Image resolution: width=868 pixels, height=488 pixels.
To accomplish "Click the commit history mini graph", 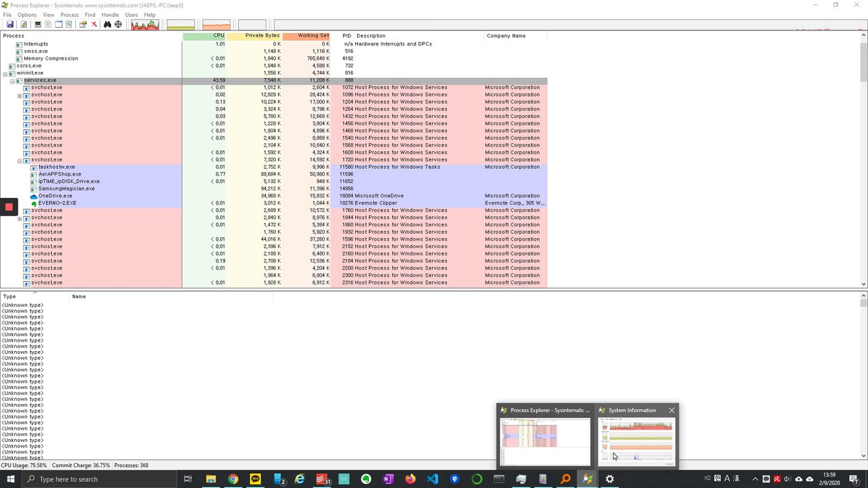I will tap(180, 25).
